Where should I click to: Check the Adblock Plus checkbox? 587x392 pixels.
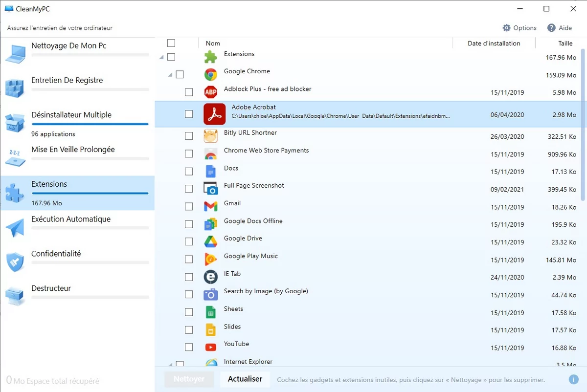(189, 92)
